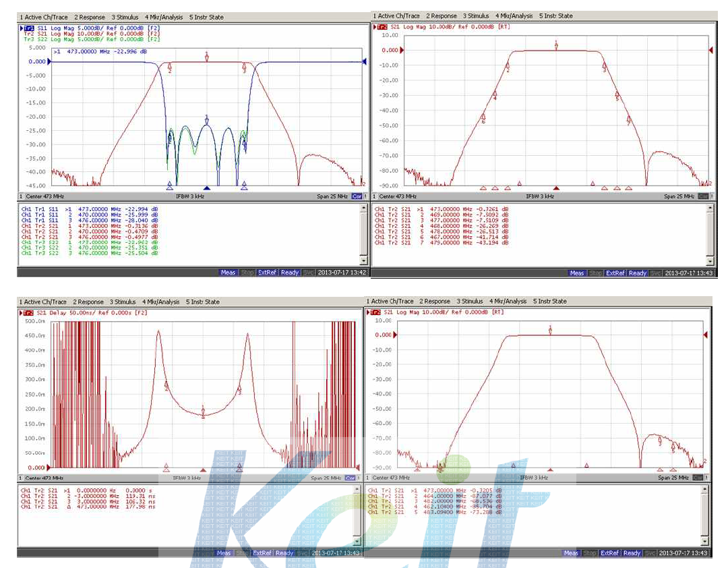Select marker 6 on the seven-marker S21 curve

(483, 118)
